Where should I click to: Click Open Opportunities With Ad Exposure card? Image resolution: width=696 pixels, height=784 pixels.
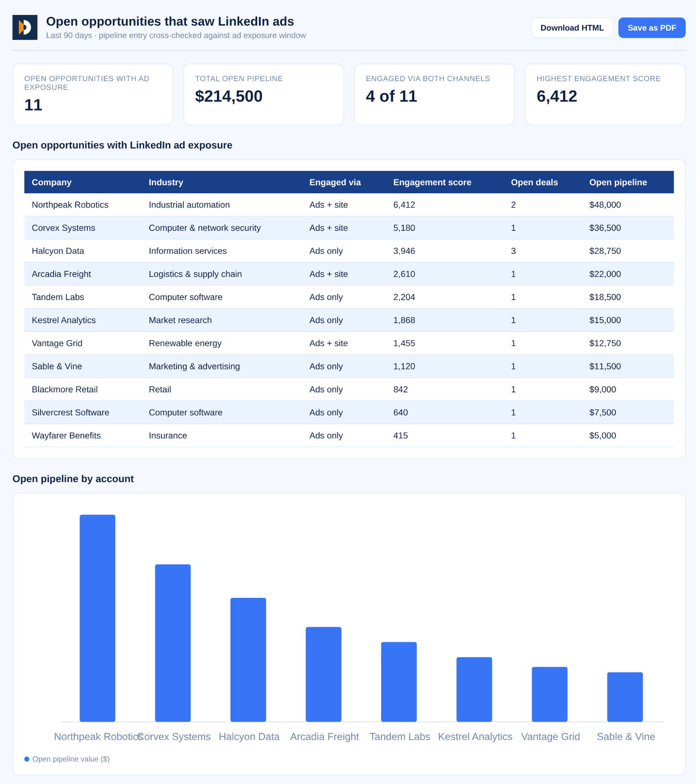coord(93,94)
